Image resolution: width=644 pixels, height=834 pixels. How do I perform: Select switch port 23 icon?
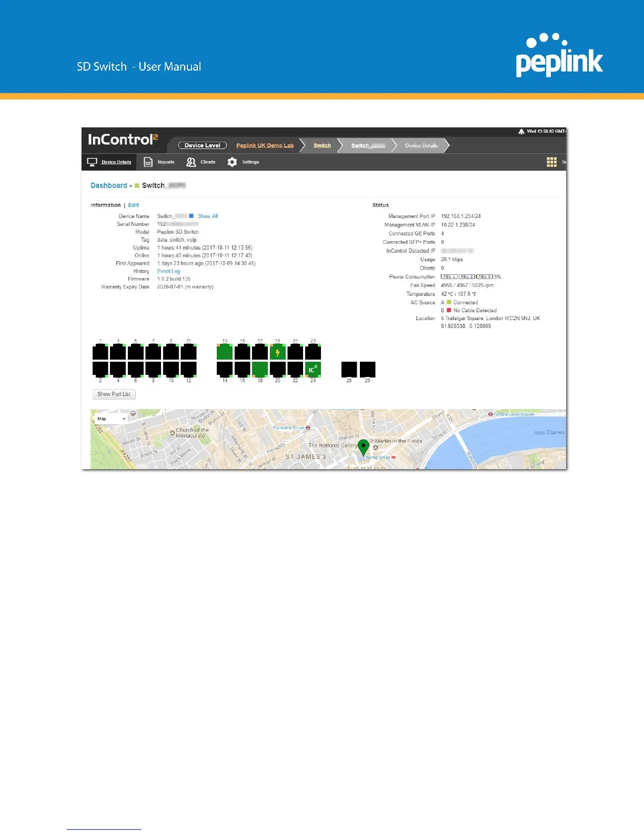pos(313,352)
